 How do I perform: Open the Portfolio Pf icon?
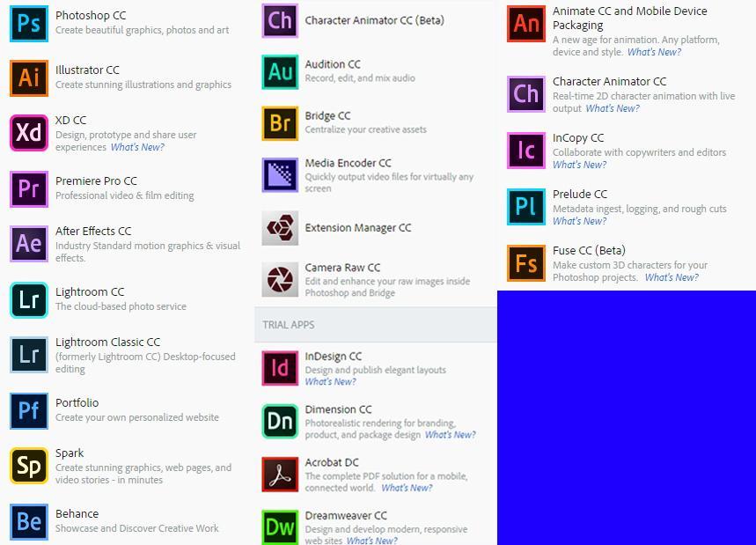point(29,410)
